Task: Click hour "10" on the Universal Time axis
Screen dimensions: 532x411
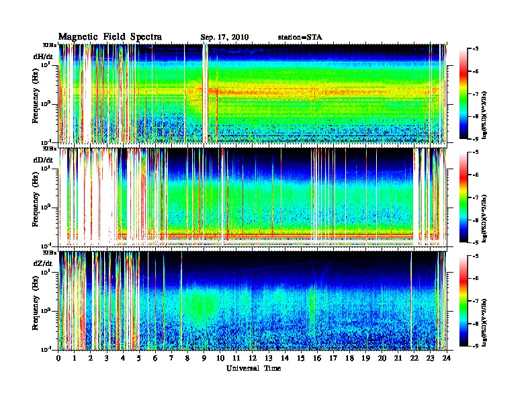Action: (x=220, y=358)
